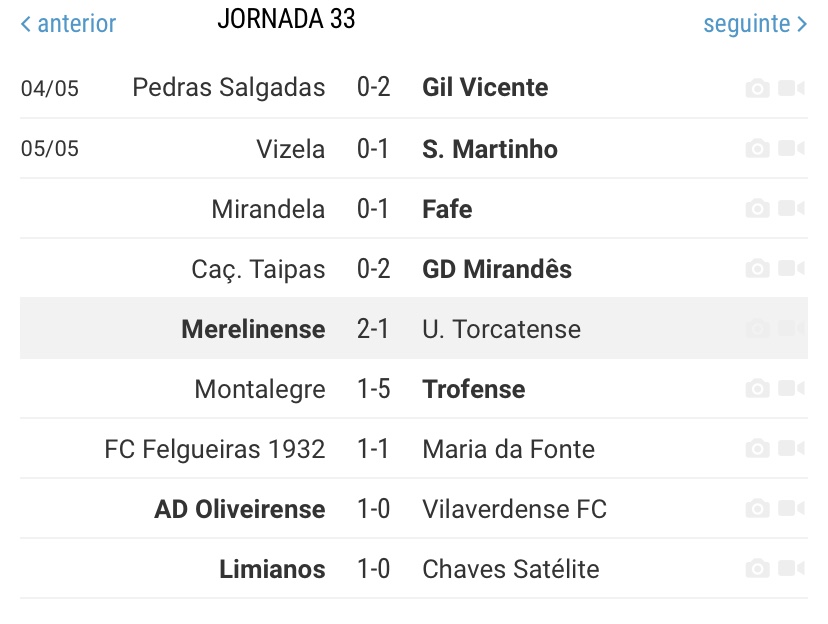
Task: Select AD Oliveirense team name
Action: click(x=240, y=509)
